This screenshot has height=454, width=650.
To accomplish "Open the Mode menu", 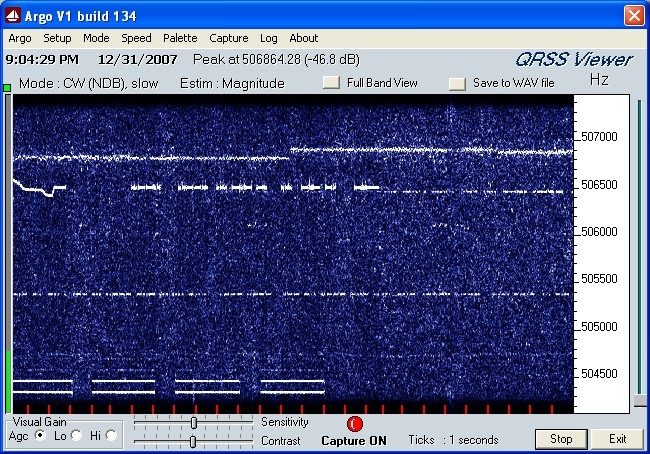I will tap(96, 38).
